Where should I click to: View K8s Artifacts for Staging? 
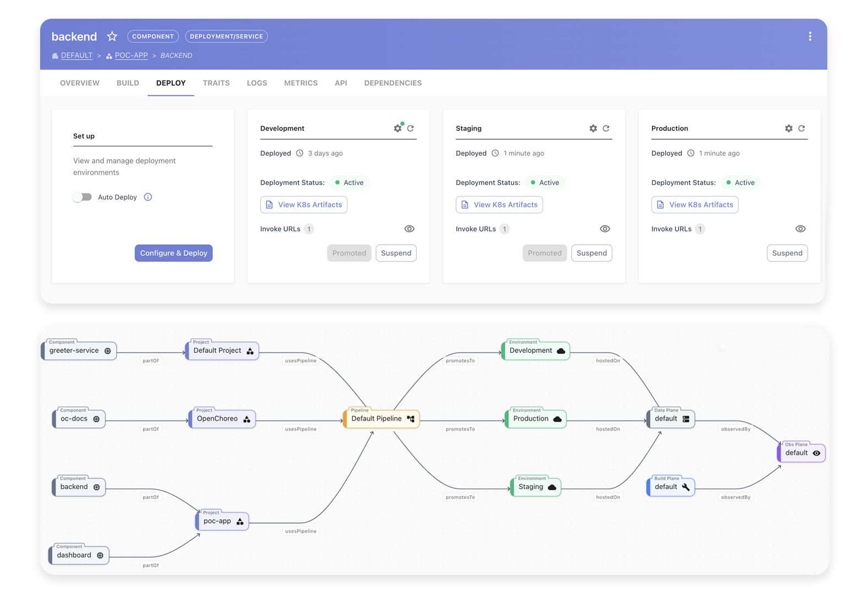coord(499,205)
